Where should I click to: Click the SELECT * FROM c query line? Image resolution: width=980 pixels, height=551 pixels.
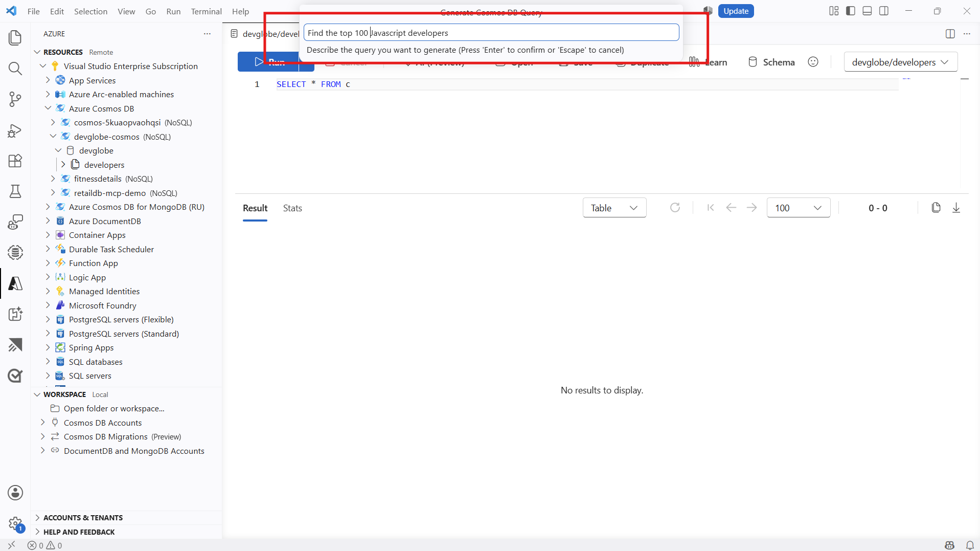point(313,84)
